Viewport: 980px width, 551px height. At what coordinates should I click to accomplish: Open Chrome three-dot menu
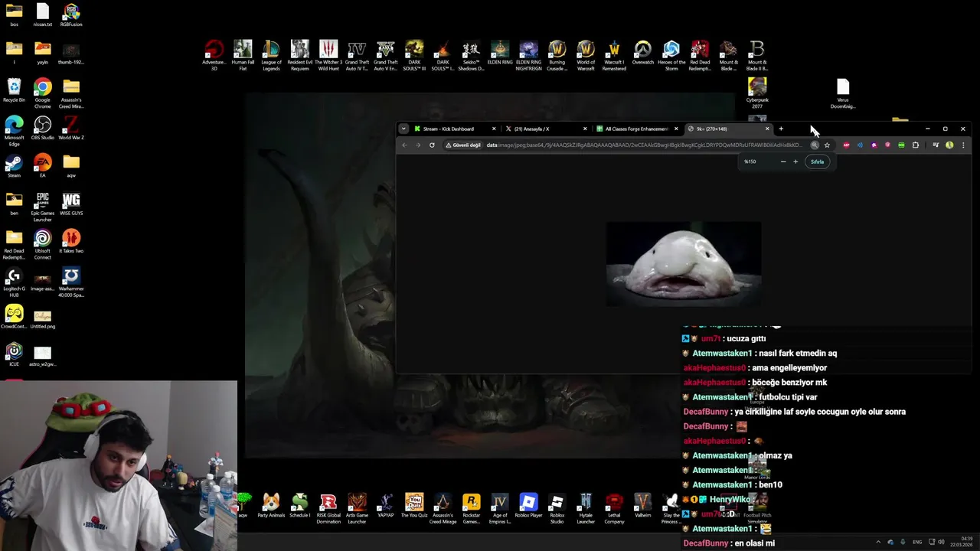(963, 145)
